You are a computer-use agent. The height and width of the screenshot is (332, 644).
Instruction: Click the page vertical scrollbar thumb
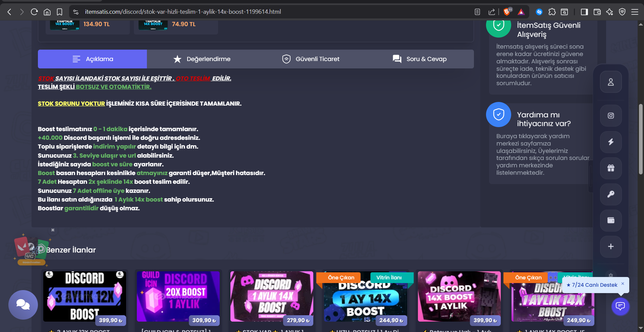[x=641, y=139]
